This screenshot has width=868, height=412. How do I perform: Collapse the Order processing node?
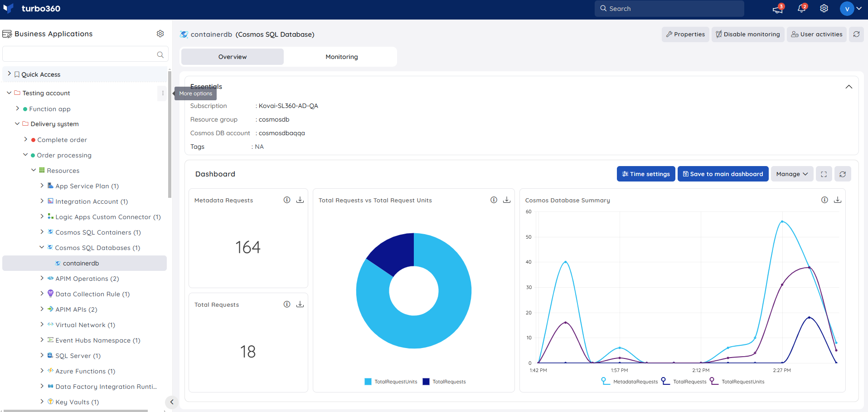pyautogui.click(x=25, y=155)
